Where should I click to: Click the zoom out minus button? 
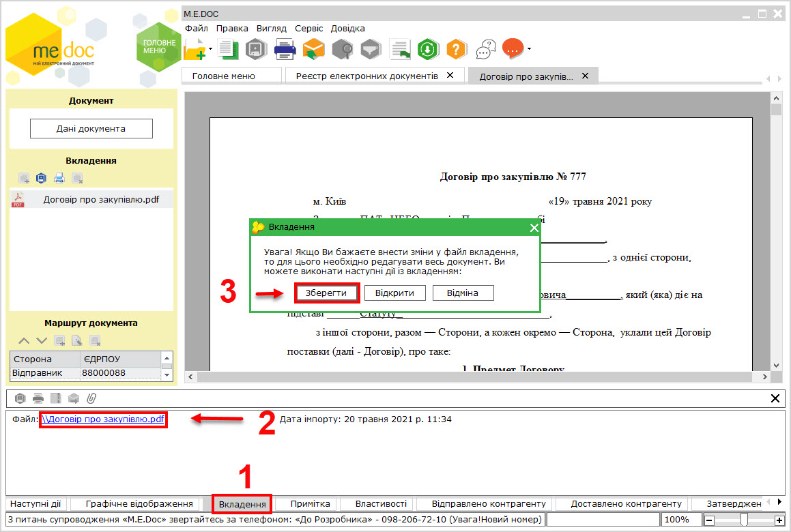click(x=709, y=520)
